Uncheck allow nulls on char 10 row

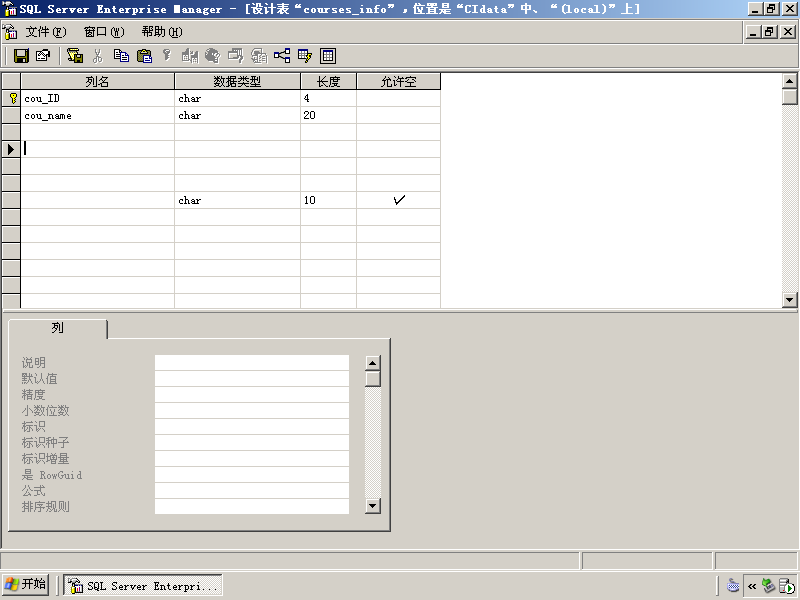click(x=399, y=200)
